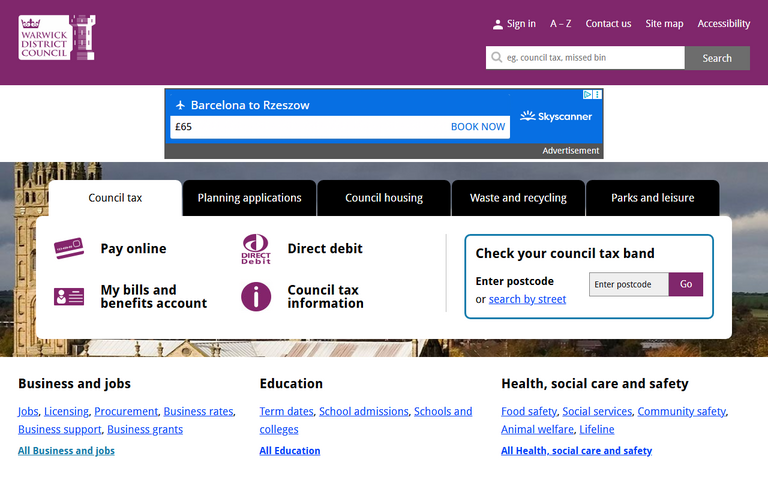Click the magnifier icon in search box
The height and width of the screenshot is (480, 768).
point(495,58)
